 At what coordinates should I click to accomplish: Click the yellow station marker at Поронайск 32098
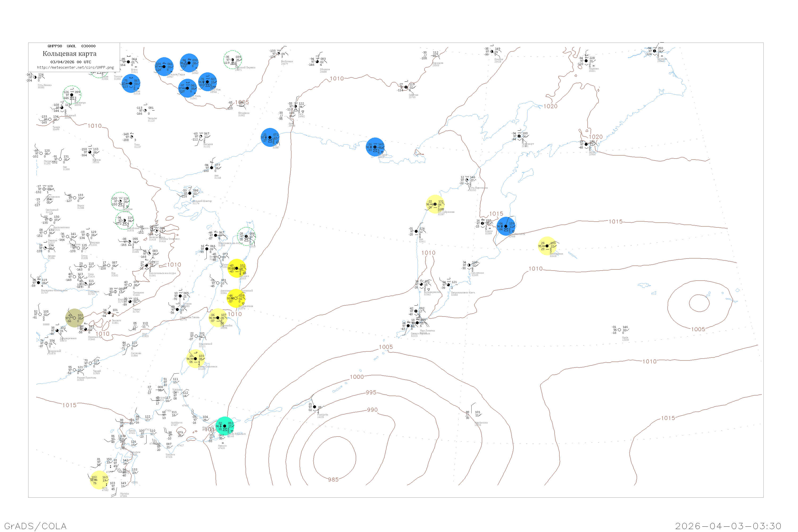point(218,318)
